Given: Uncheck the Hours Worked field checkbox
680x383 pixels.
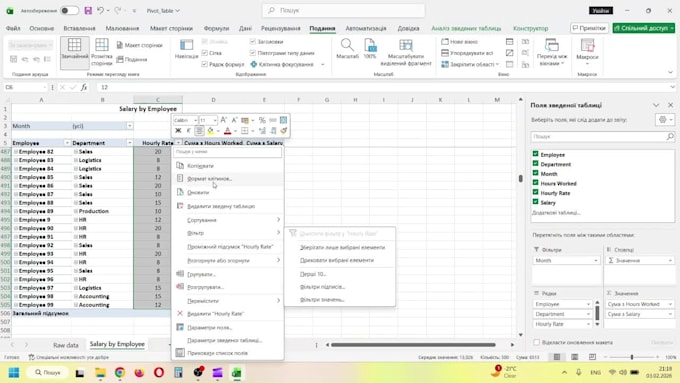Looking at the screenshot, I should pyautogui.click(x=536, y=183).
